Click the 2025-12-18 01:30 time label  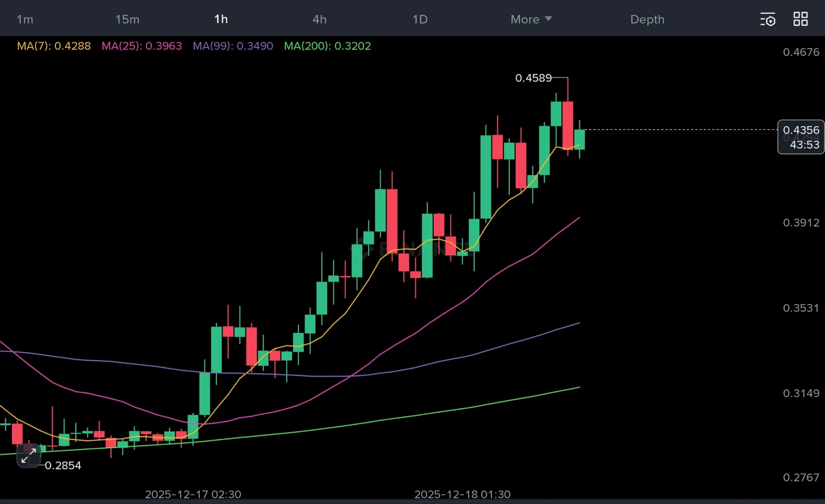462,494
